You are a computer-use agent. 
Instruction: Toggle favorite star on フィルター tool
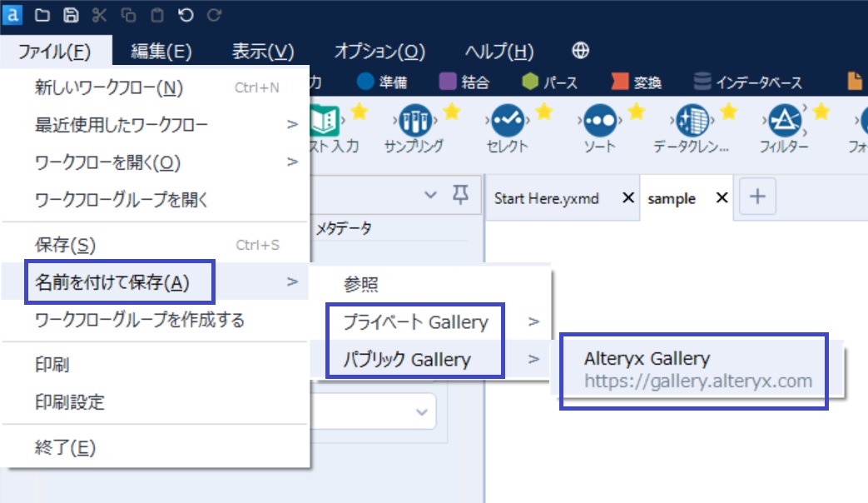click(821, 112)
